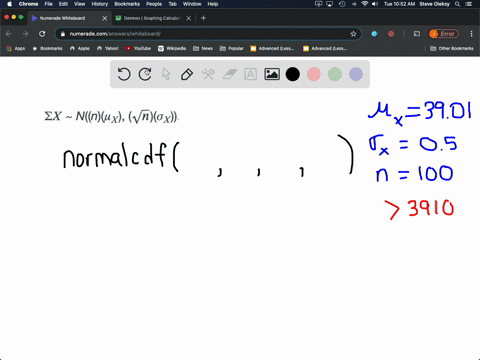Open the View menu
The height and width of the screenshot is (360, 480).
coord(79,4)
